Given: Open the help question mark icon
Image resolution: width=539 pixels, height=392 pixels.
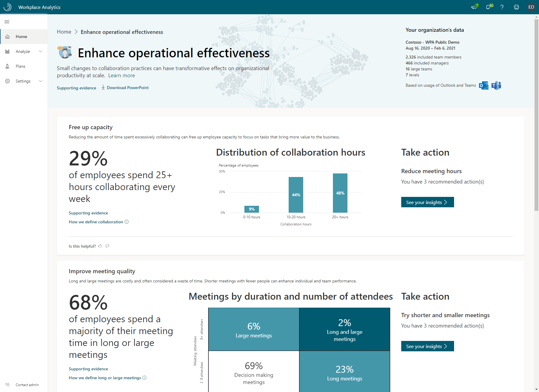Looking at the screenshot, I should pos(502,7).
